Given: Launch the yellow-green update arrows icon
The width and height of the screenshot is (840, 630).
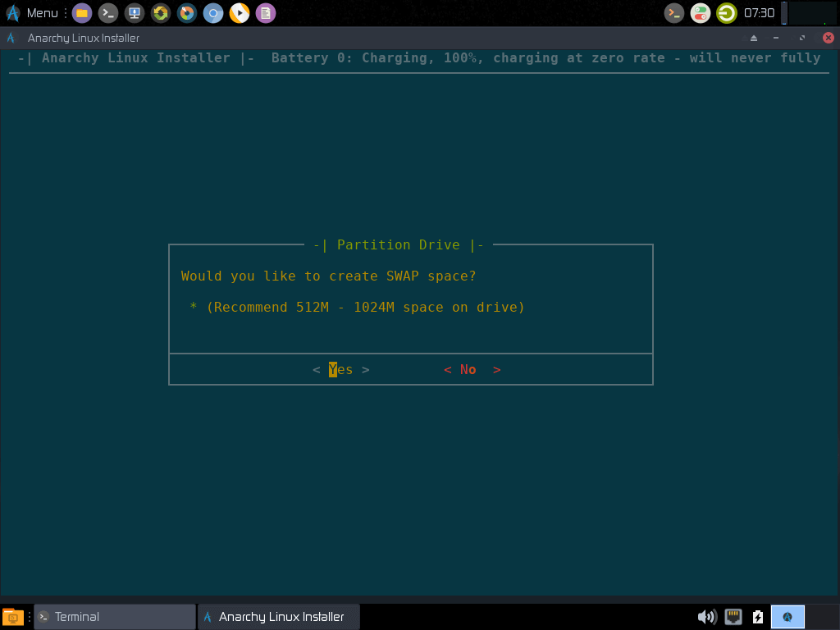Looking at the screenshot, I should click(161, 13).
